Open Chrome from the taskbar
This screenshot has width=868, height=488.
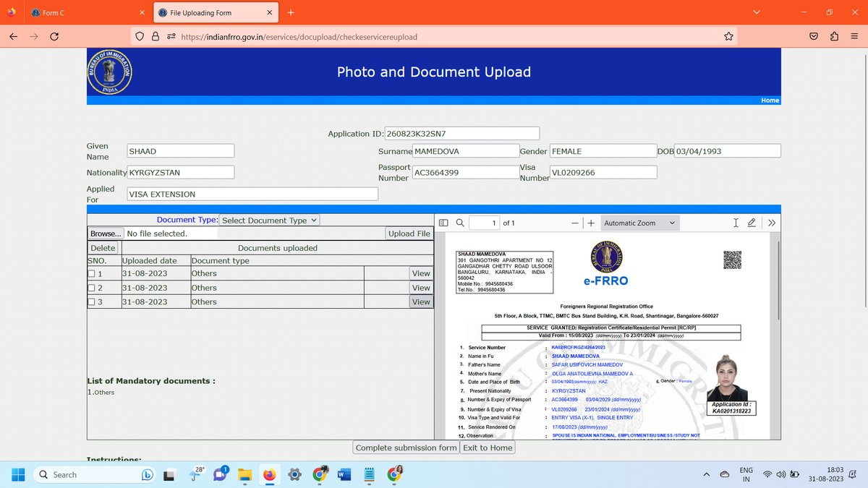point(320,475)
